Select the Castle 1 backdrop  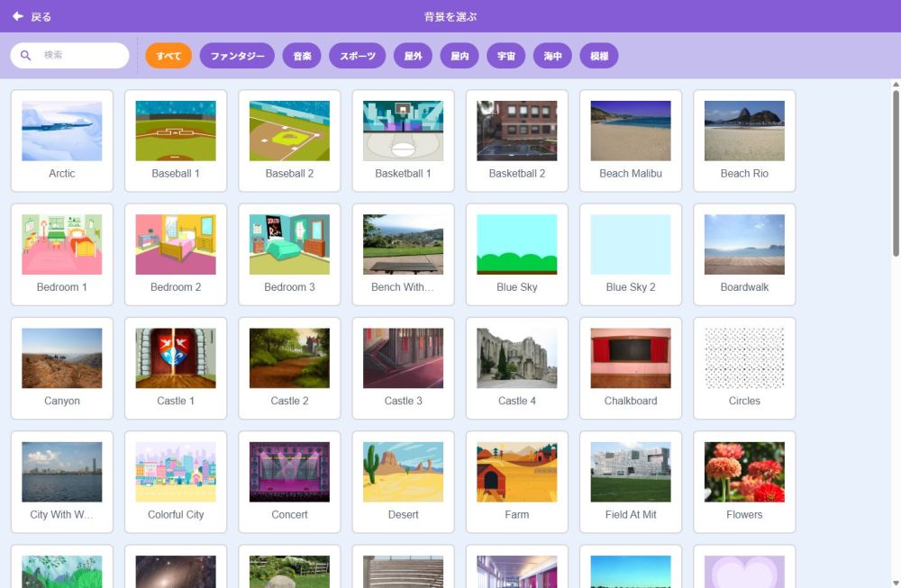tap(176, 368)
